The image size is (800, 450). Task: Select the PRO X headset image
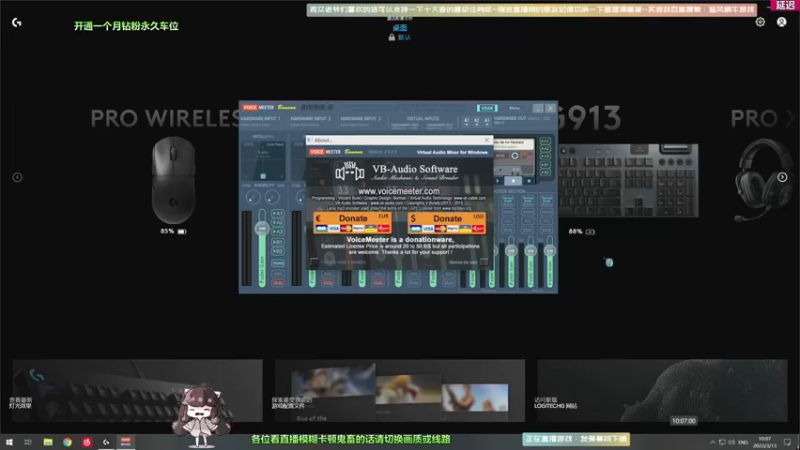[x=763, y=180]
